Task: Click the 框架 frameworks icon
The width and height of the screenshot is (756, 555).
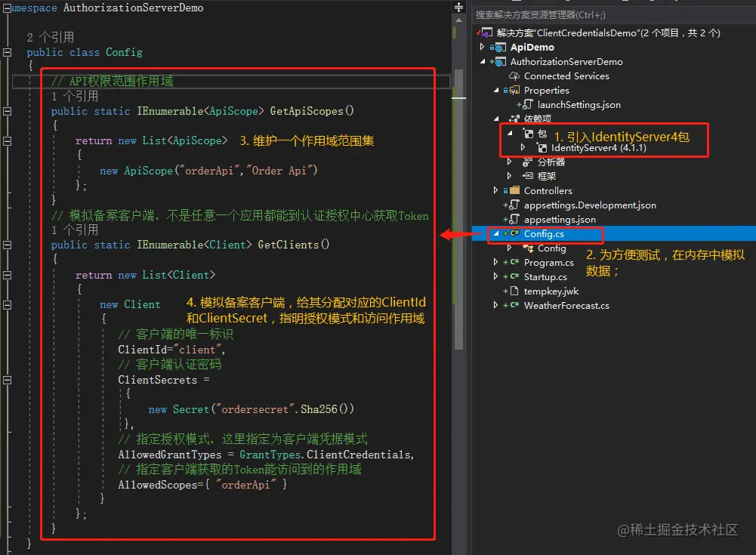Action: [x=528, y=176]
